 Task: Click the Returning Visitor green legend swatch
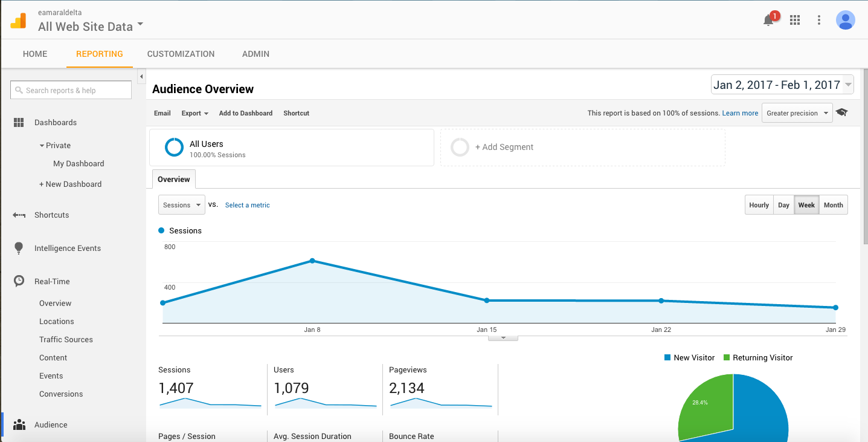727,357
